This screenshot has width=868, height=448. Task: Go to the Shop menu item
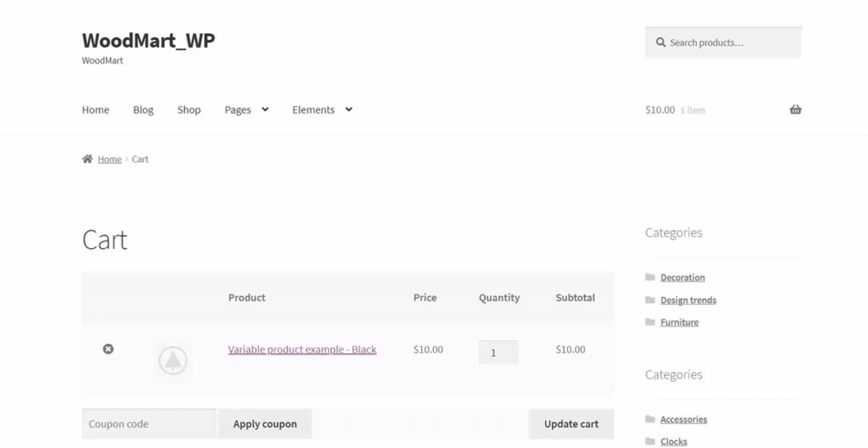tap(188, 110)
